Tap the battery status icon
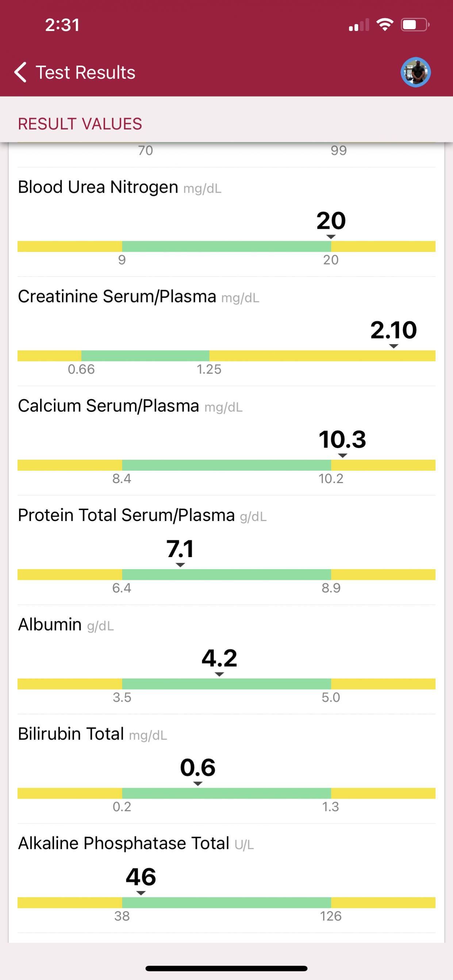This screenshot has width=453, height=980. 415,25
